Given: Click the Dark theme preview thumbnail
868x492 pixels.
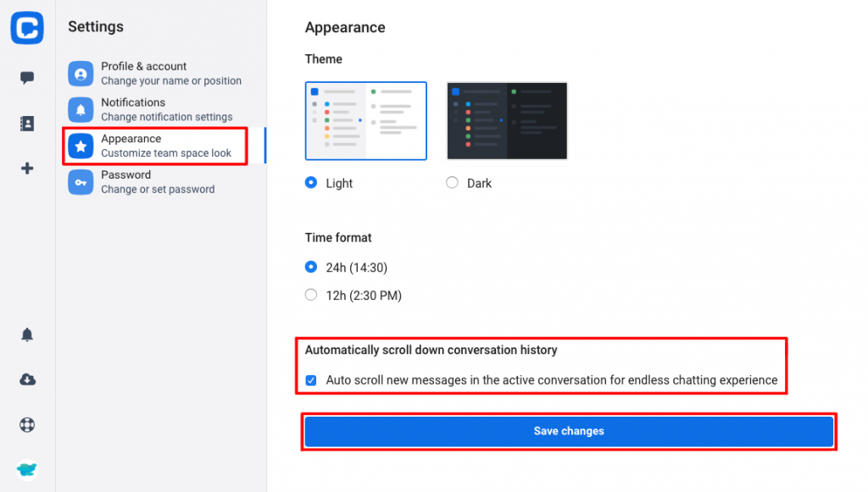Looking at the screenshot, I should tap(506, 120).
